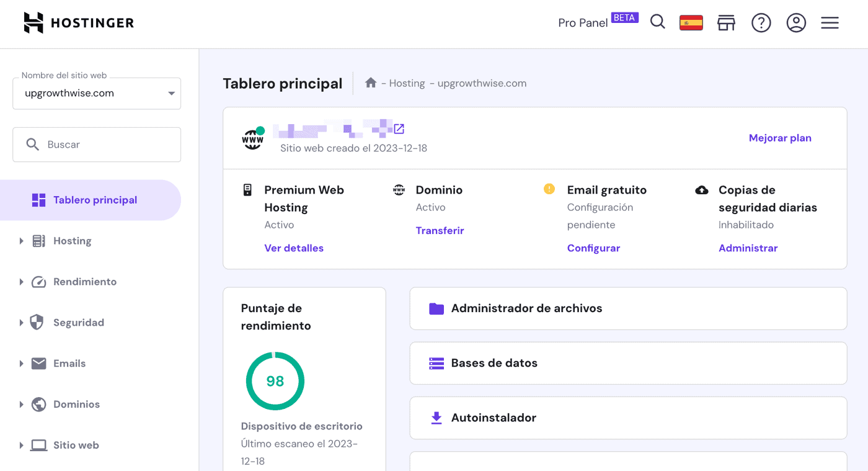This screenshot has height=471, width=868.
Task: Open the Administrador de archivos card
Action: [628, 308]
